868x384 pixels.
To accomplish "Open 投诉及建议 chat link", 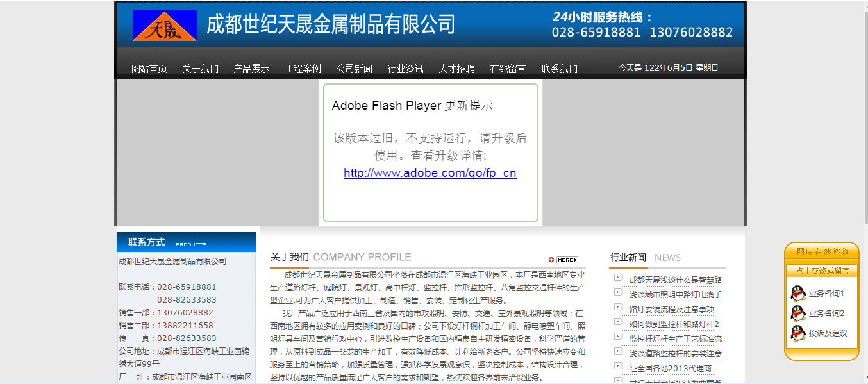I will click(828, 333).
